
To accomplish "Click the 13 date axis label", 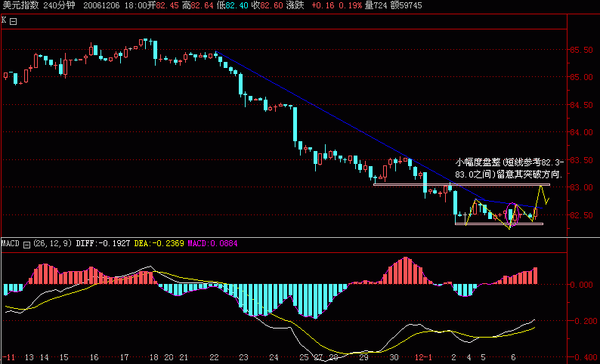I will (x=29, y=357).
